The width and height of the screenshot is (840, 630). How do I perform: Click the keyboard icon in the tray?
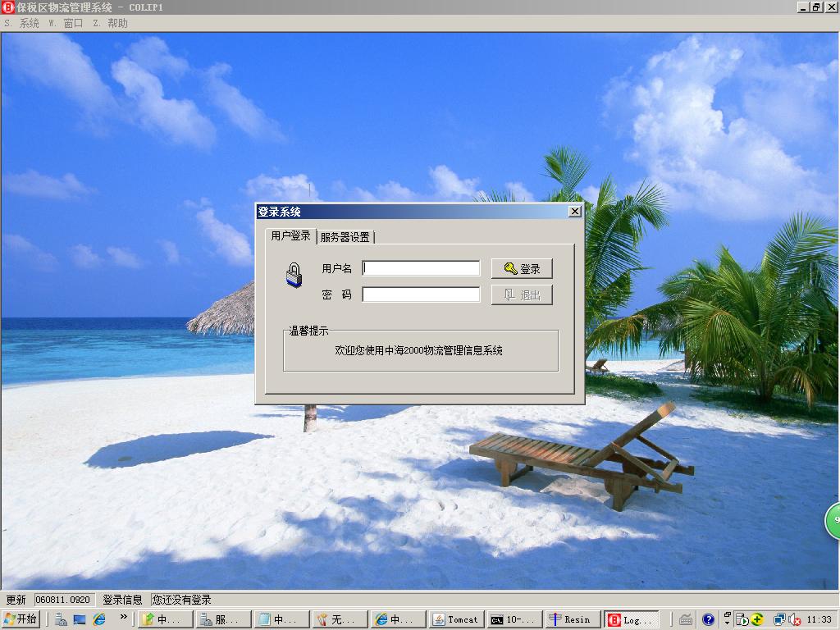pyautogui.click(x=687, y=619)
